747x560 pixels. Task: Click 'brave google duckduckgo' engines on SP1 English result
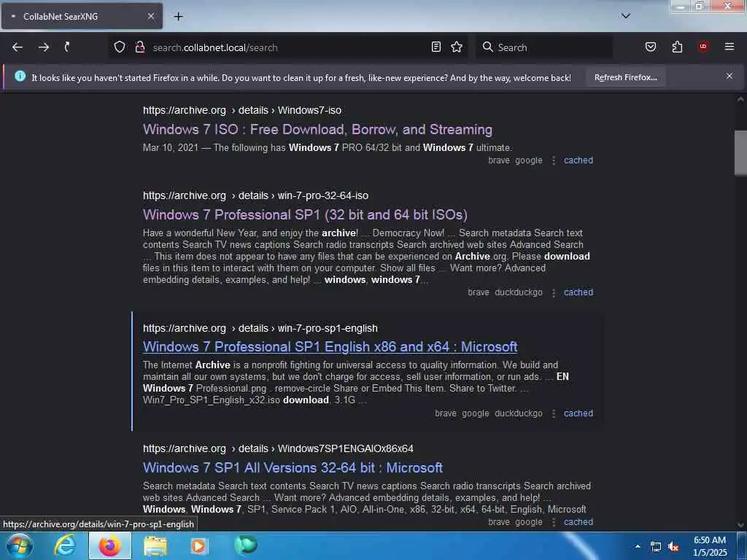pos(488,413)
